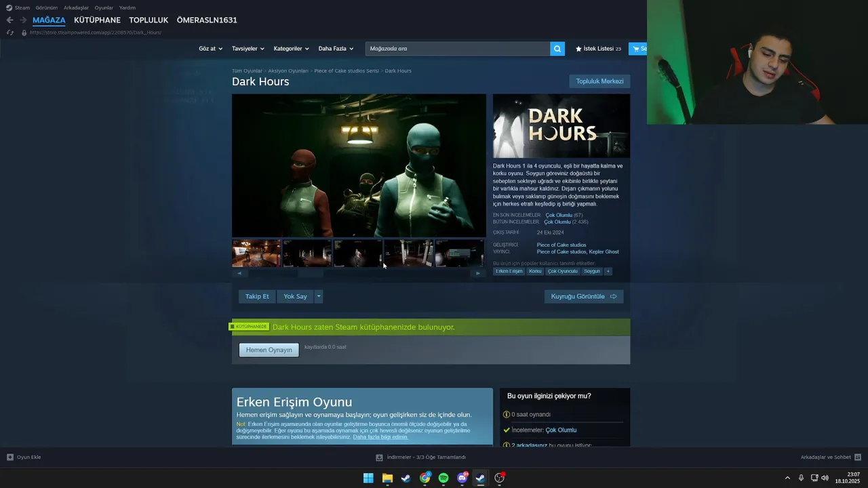Open the Friends and Chat icon
The height and width of the screenshot is (488, 868).
(858, 457)
